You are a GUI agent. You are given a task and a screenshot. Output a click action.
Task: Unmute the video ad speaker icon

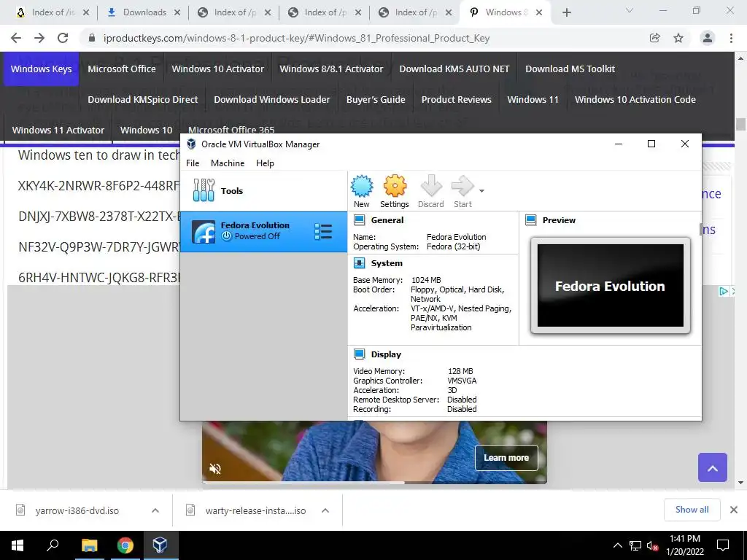(x=215, y=469)
